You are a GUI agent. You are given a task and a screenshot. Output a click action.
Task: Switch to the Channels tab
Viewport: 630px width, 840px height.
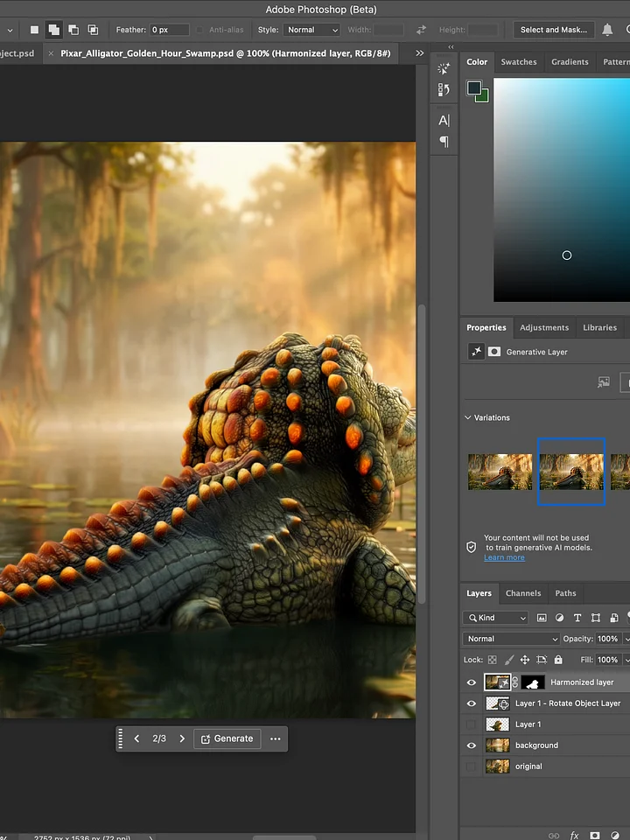tap(523, 593)
